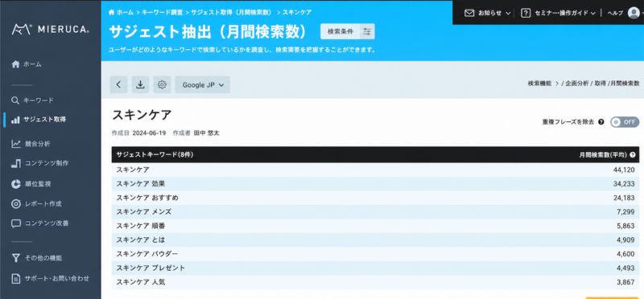This screenshot has height=299, width=644.
Task: Open the Google JP dropdown
Action: (203, 84)
